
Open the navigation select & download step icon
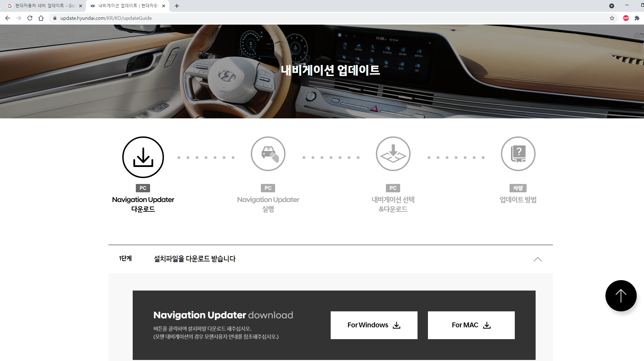pyautogui.click(x=393, y=154)
